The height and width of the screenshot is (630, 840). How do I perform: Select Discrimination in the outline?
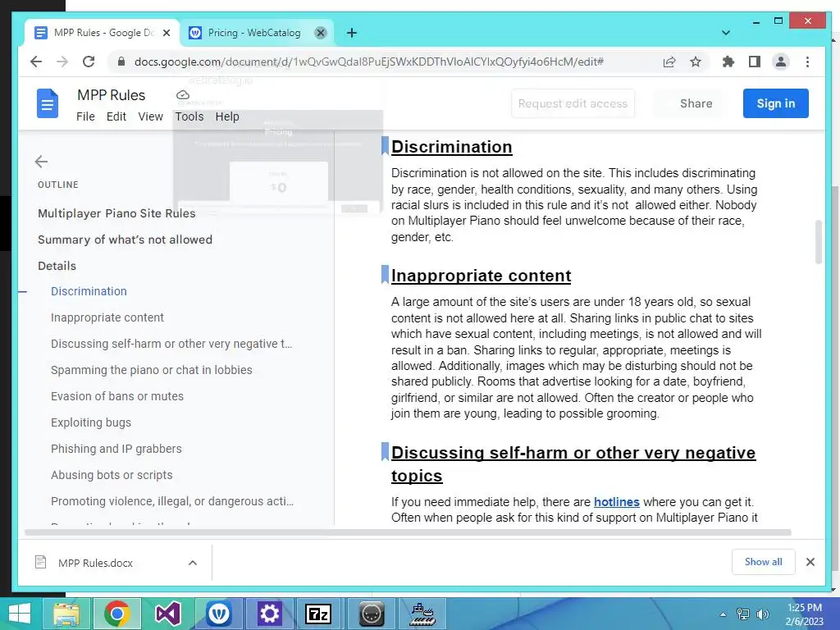(x=89, y=291)
